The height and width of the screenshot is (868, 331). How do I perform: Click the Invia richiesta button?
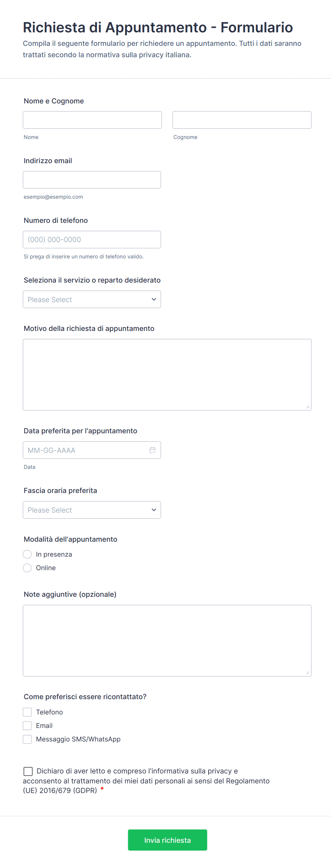tap(167, 840)
